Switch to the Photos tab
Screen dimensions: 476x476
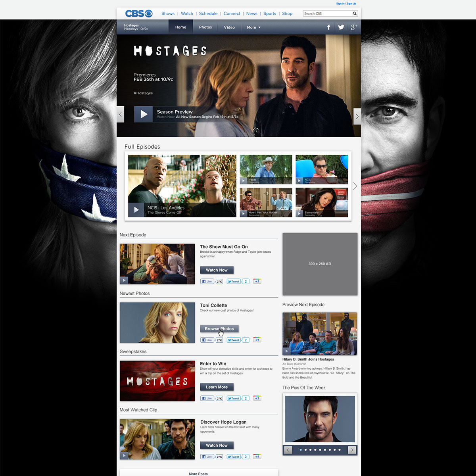point(205,27)
